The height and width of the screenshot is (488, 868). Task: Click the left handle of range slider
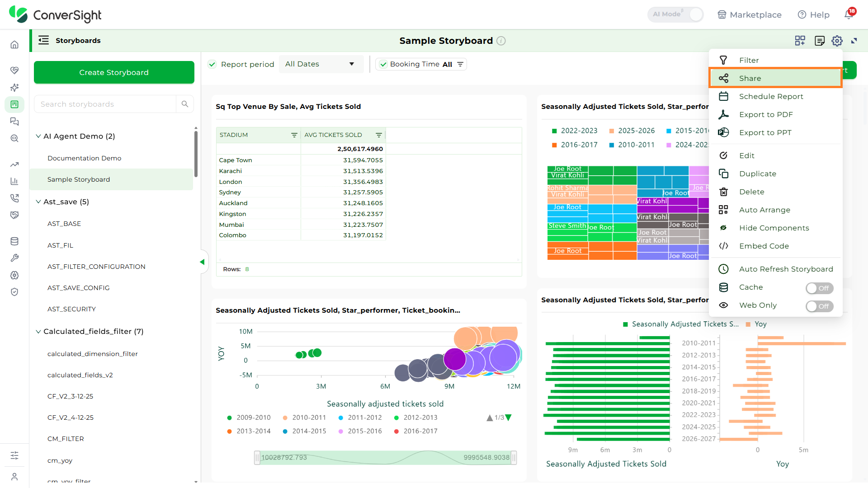[257, 458]
